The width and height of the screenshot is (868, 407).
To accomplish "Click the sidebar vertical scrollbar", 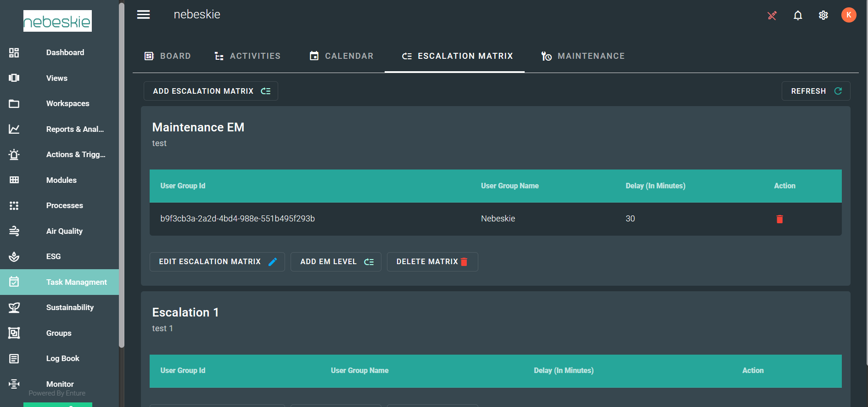I will coord(122,175).
